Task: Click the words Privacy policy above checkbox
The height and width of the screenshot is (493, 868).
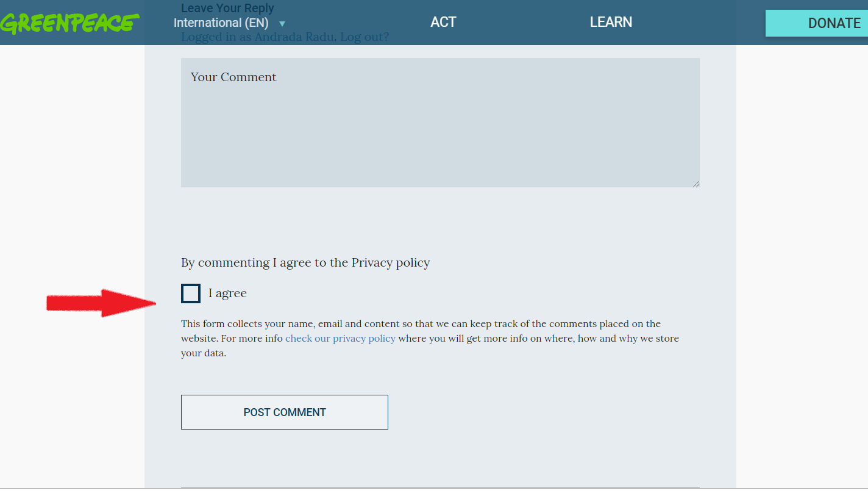Action: [391, 262]
